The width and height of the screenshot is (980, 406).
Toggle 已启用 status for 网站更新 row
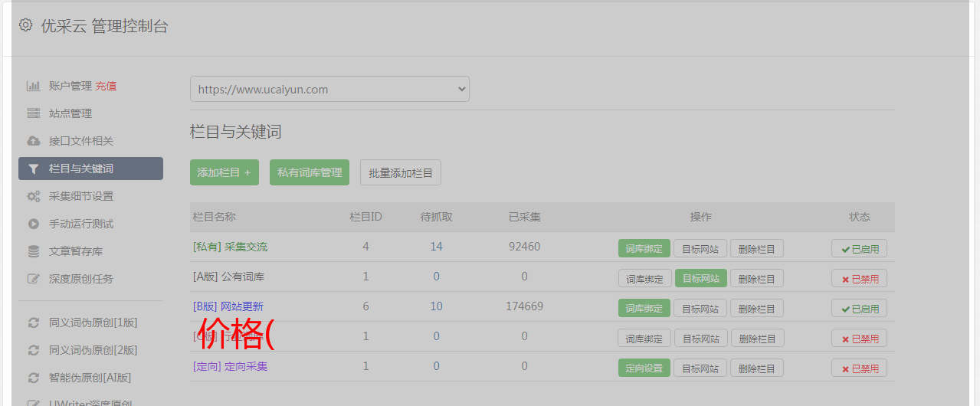pyautogui.click(x=859, y=308)
